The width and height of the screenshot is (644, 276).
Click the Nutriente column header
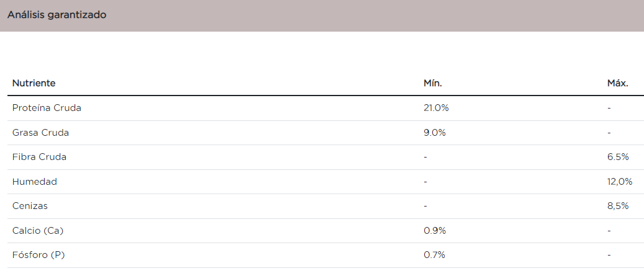34,83
